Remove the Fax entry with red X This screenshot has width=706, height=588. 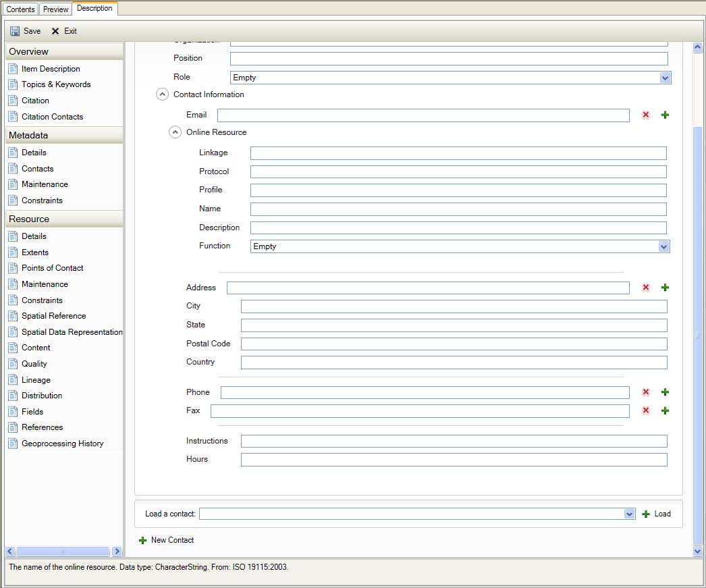tap(645, 410)
